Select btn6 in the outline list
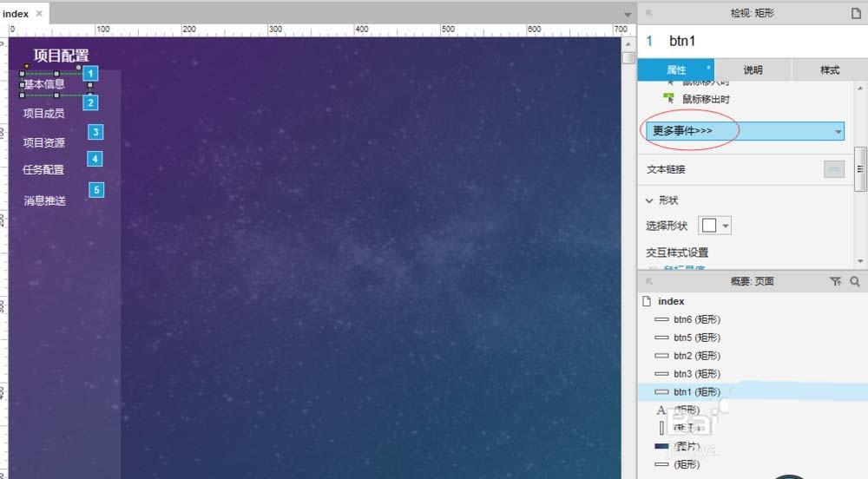This screenshot has height=479, width=868. point(696,319)
